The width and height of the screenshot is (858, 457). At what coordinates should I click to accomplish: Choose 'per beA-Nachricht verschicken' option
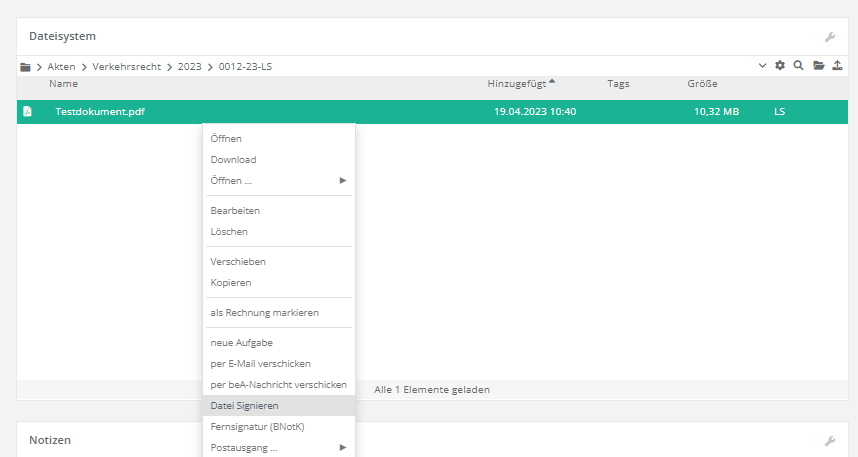coord(278,385)
